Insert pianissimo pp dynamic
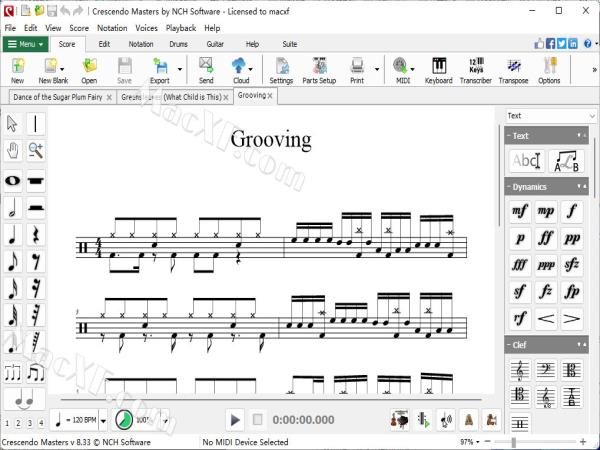The image size is (600, 450). tap(572, 238)
